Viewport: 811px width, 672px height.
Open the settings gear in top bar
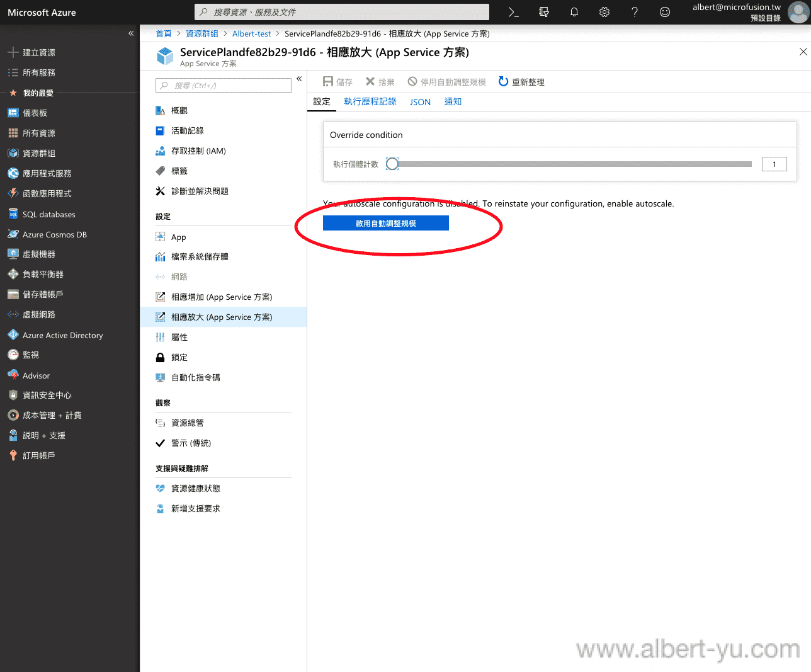(604, 12)
